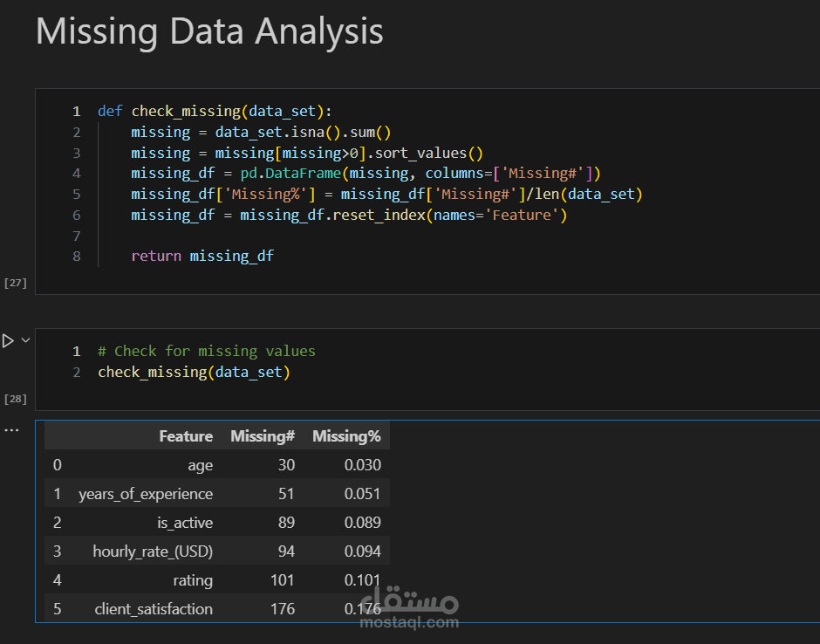Click the Missing Data Analysis heading

(209, 31)
